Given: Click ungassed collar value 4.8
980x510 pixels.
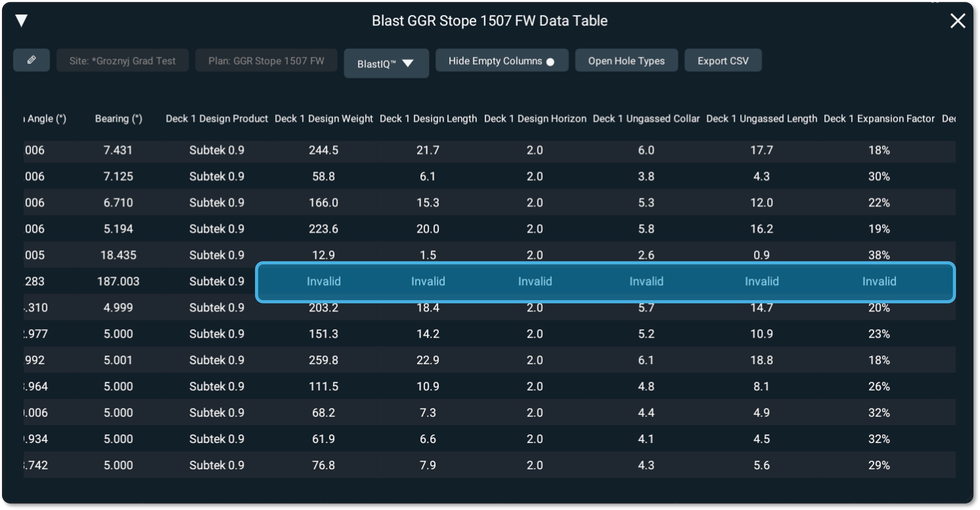Looking at the screenshot, I should [x=646, y=386].
